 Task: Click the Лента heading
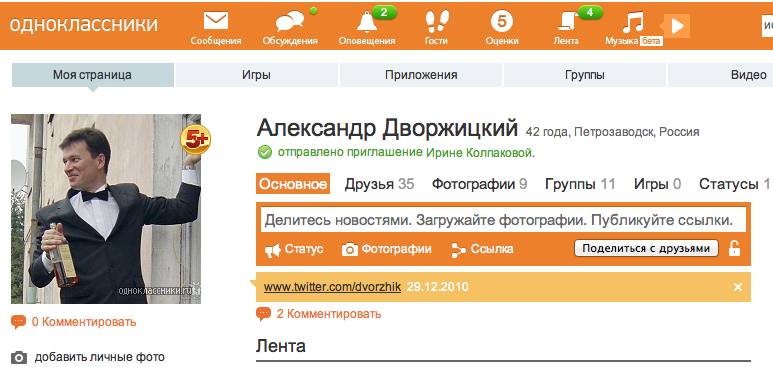(281, 346)
